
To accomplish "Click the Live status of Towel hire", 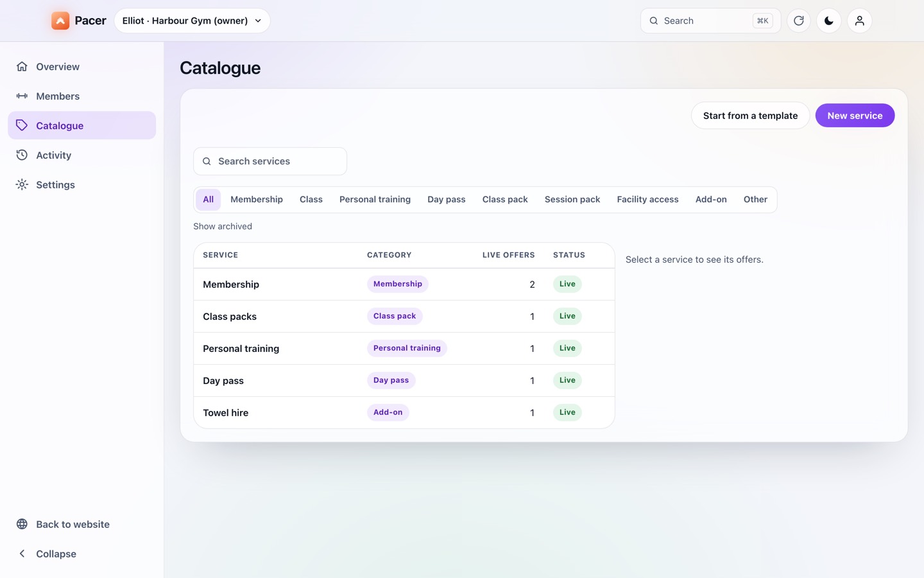I will [567, 412].
